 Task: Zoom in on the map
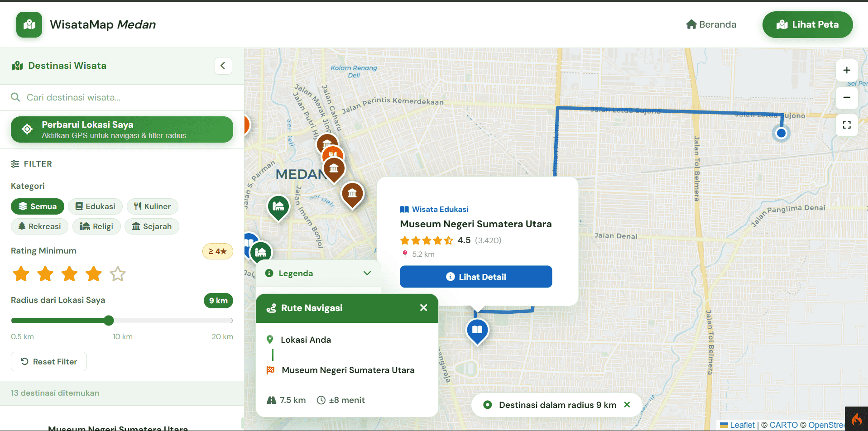tap(847, 70)
